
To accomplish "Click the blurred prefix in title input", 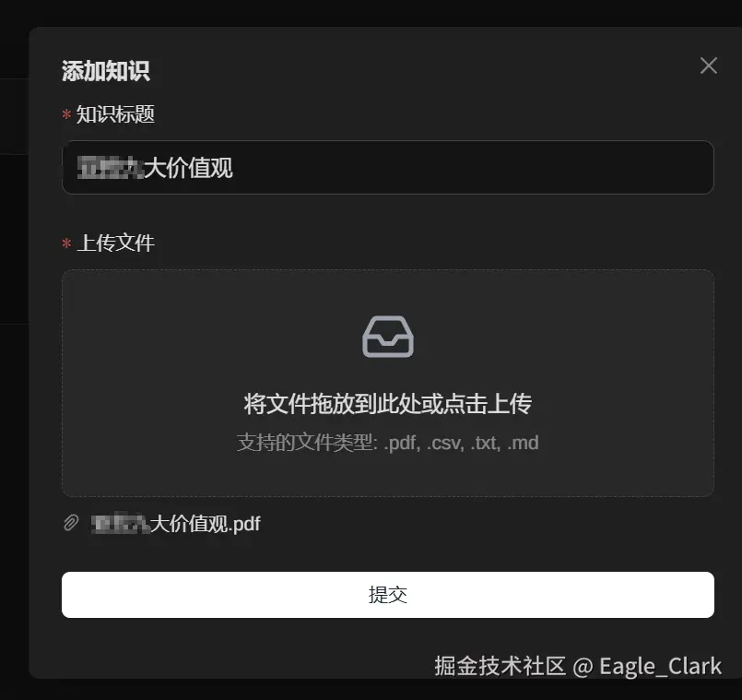I will click(x=111, y=168).
